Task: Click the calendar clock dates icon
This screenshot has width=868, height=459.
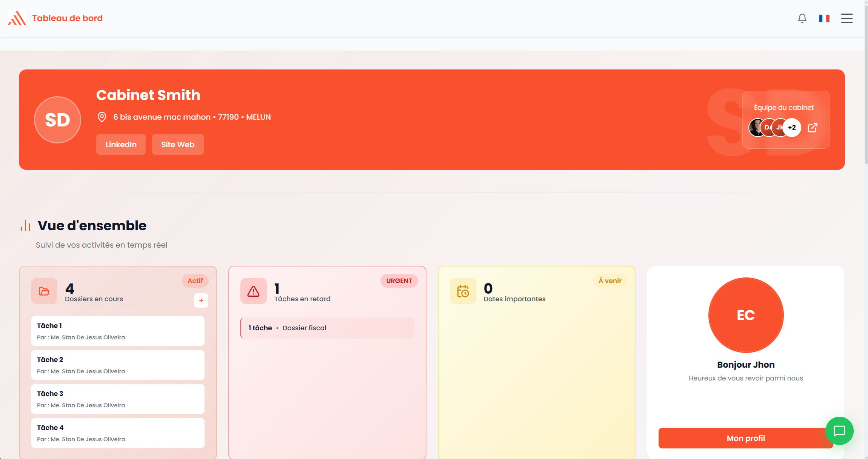Action: tap(463, 291)
